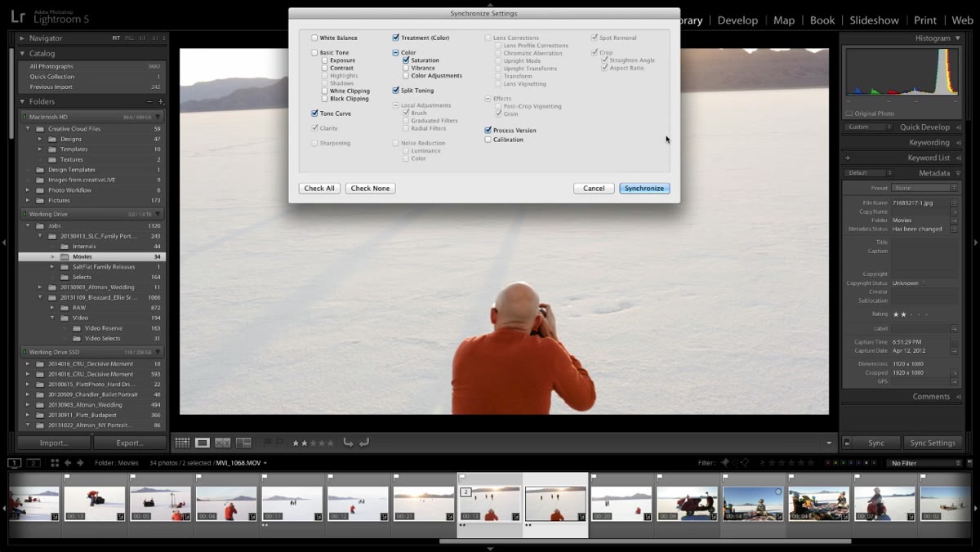The height and width of the screenshot is (552, 980).
Task: Switch to Grid view icon
Action: click(x=182, y=443)
